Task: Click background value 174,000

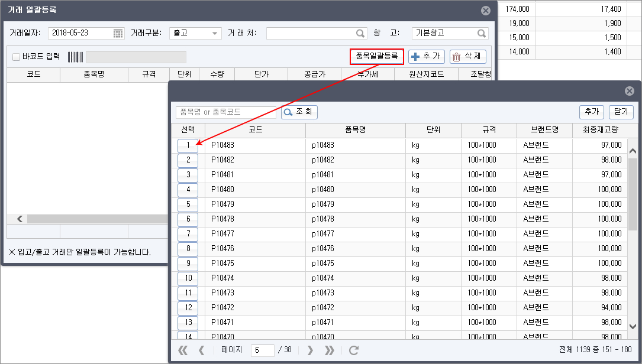Action: (x=517, y=9)
